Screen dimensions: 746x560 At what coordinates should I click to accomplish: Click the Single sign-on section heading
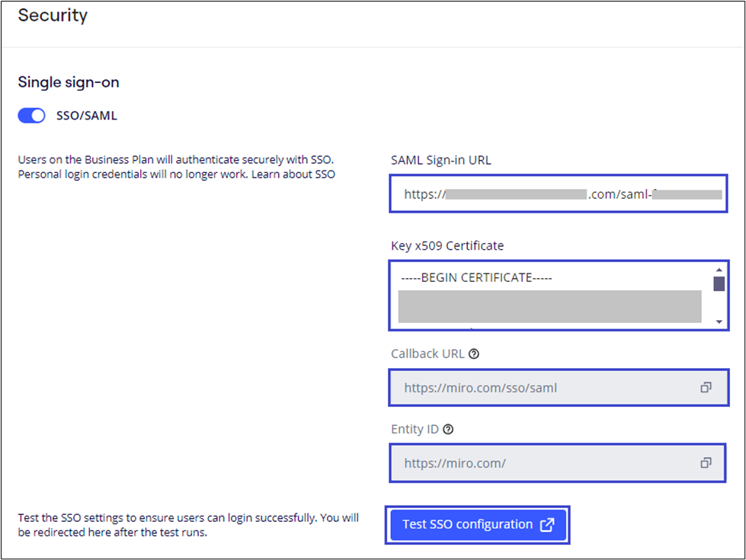point(69,82)
